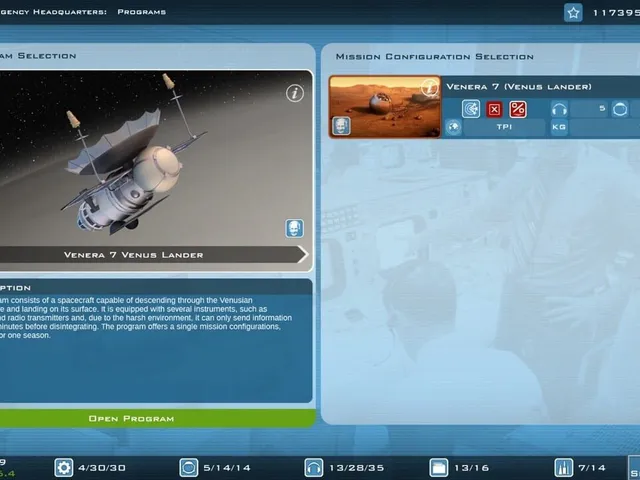Click the globe icon beside TPI
Viewport: 640px width, 480px height.
coord(453,127)
